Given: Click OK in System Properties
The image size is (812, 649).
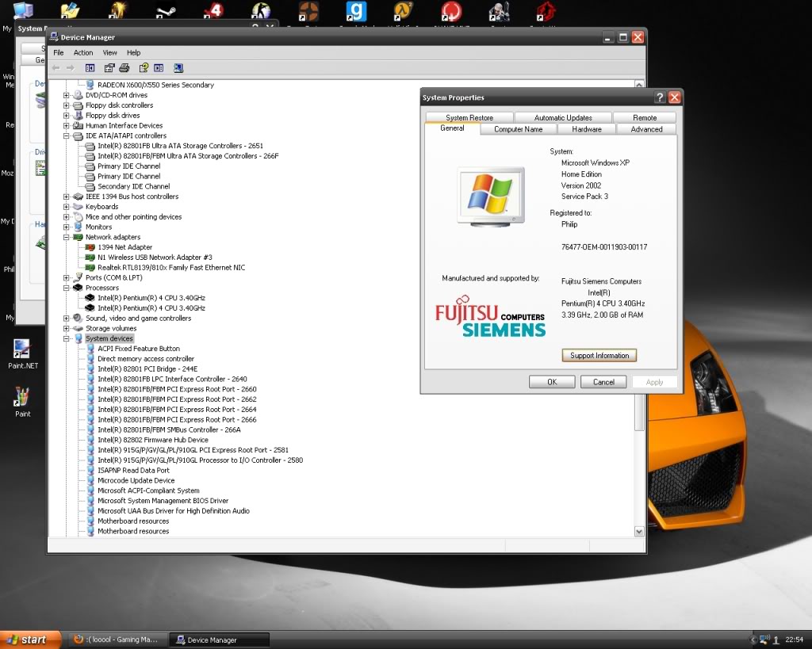Looking at the screenshot, I should click(x=552, y=382).
